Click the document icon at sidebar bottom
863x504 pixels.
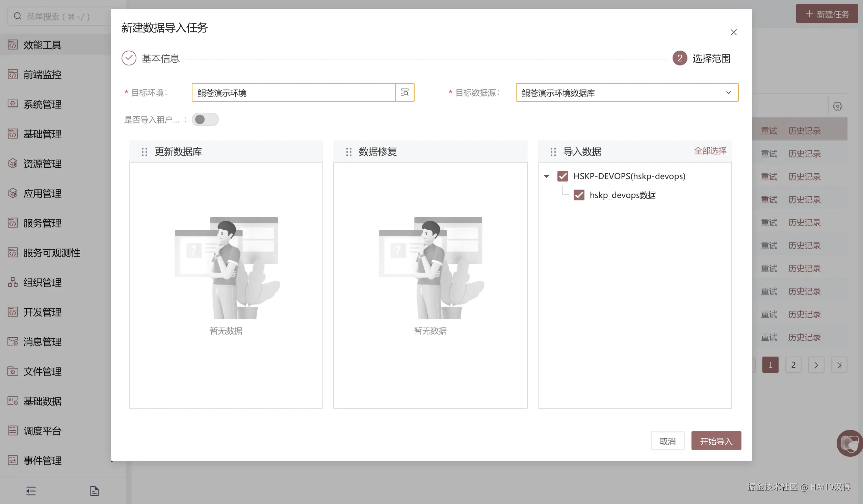click(94, 491)
